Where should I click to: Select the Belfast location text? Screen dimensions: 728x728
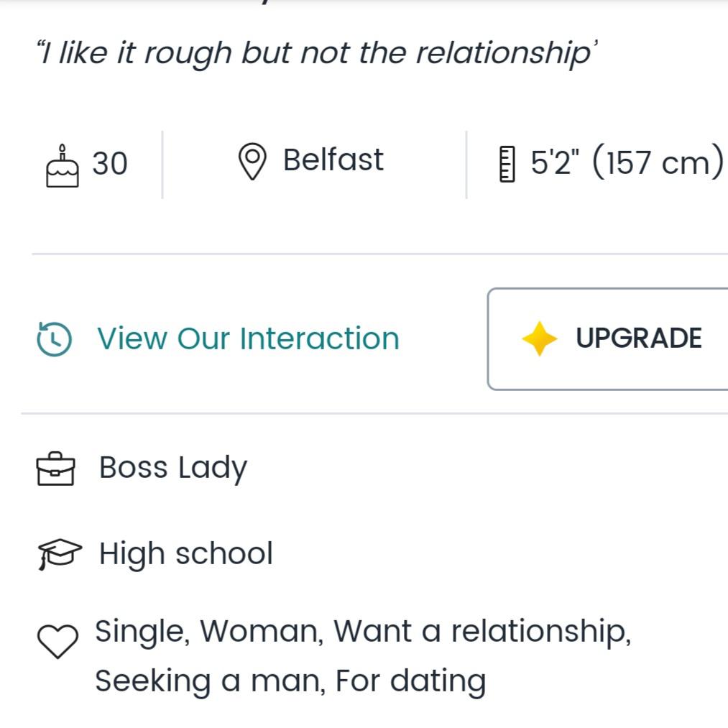tap(333, 160)
